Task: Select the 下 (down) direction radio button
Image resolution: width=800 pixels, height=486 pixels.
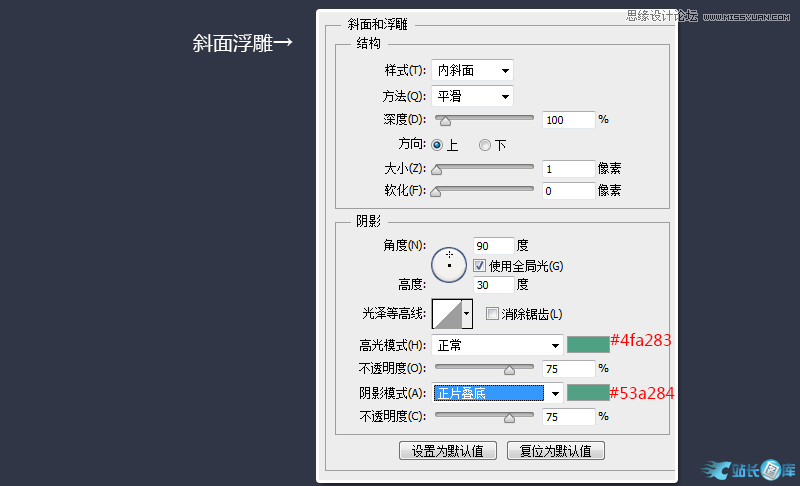Action: pos(485,145)
